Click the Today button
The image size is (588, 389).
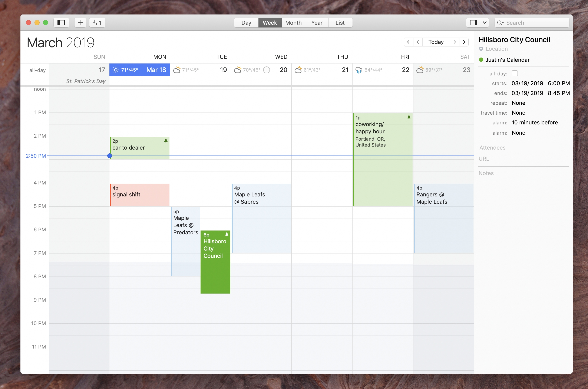point(436,41)
